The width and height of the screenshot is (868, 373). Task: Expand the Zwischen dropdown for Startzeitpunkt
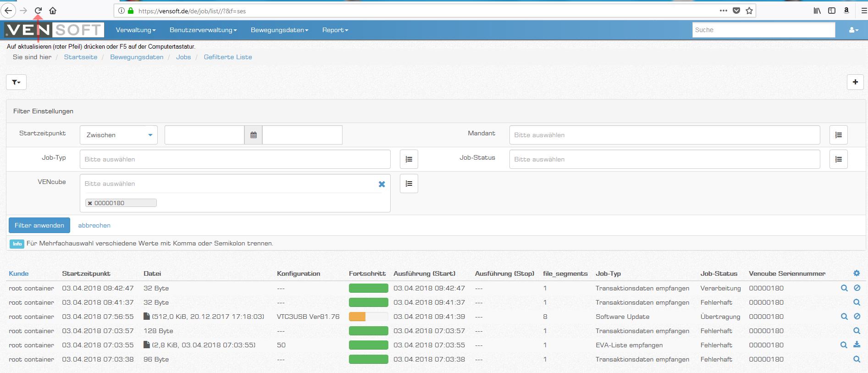click(x=119, y=135)
